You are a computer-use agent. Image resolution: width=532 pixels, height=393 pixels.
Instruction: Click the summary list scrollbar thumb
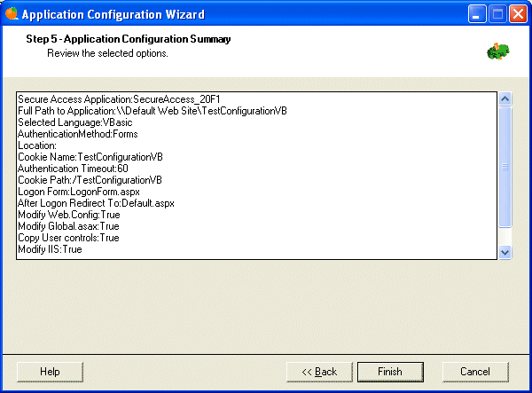[505, 167]
